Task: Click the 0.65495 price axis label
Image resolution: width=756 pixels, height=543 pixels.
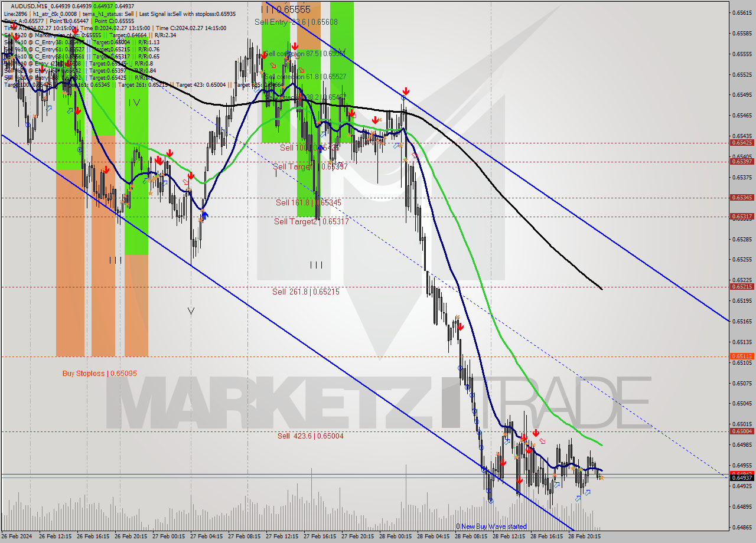Action: 742,95
